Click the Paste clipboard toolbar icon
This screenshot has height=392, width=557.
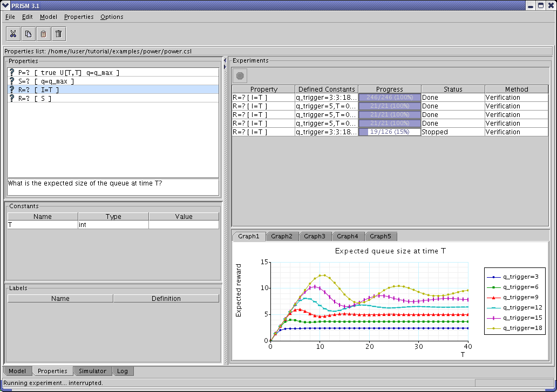point(43,34)
